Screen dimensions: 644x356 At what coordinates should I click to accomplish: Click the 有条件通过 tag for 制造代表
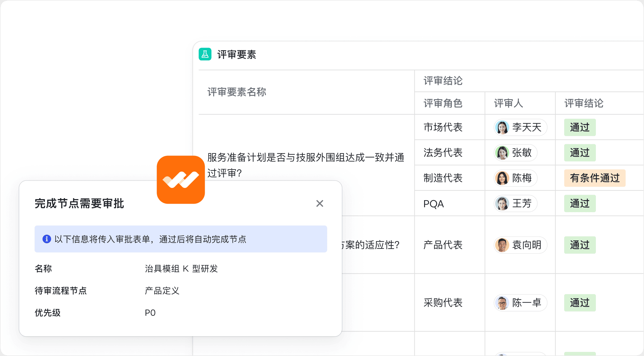click(595, 178)
